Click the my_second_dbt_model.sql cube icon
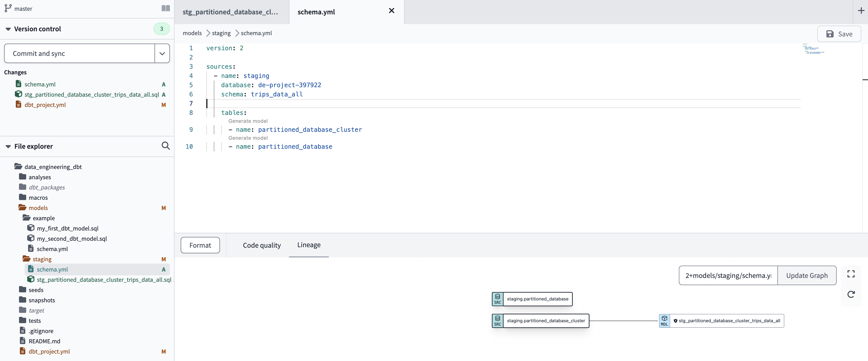The image size is (868, 361). pos(31,238)
